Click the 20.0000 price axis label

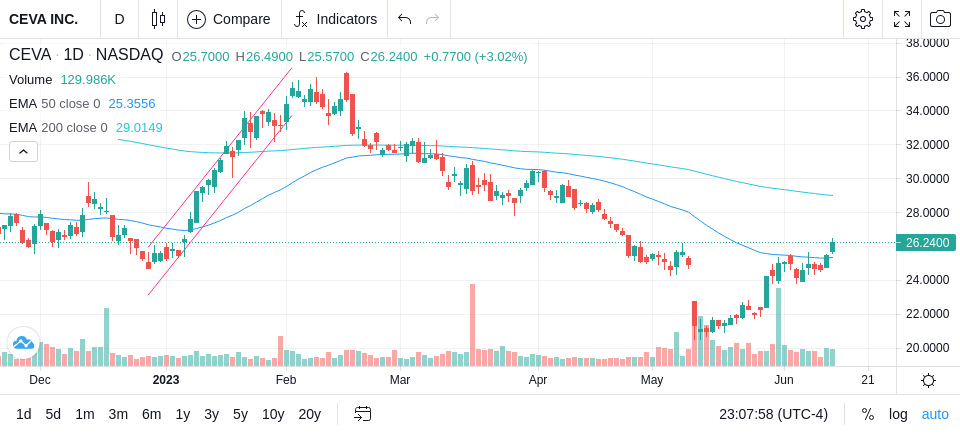929,348
